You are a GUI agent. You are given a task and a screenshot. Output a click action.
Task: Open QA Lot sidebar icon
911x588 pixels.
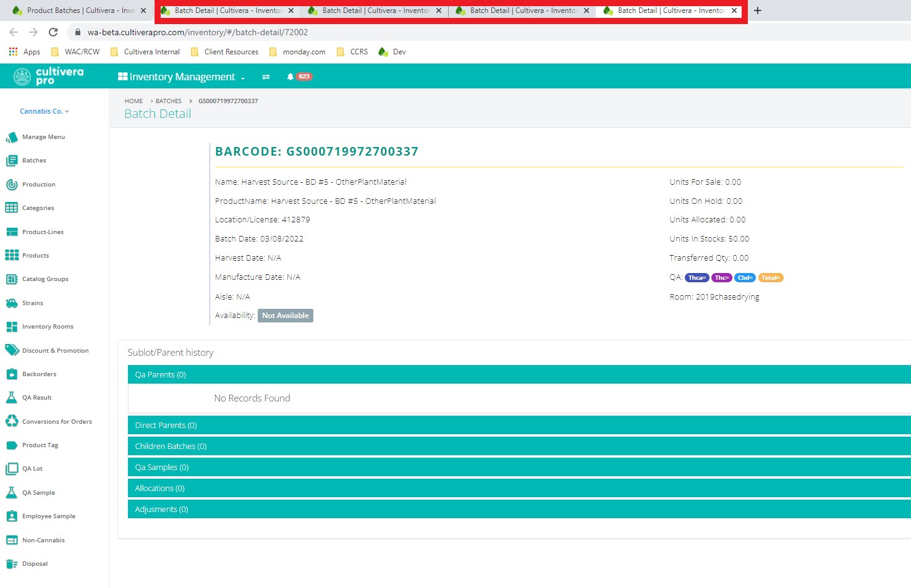click(x=12, y=469)
